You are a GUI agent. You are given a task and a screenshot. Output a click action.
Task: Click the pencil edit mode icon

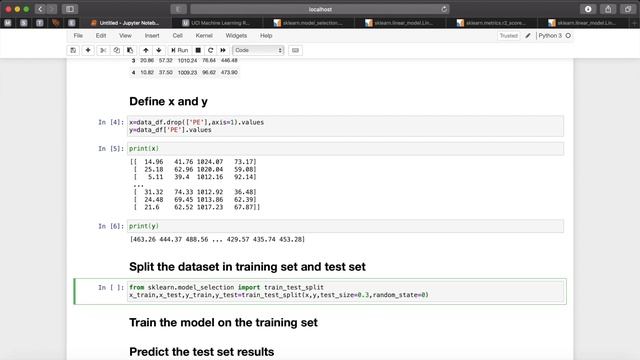click(528, 36)
